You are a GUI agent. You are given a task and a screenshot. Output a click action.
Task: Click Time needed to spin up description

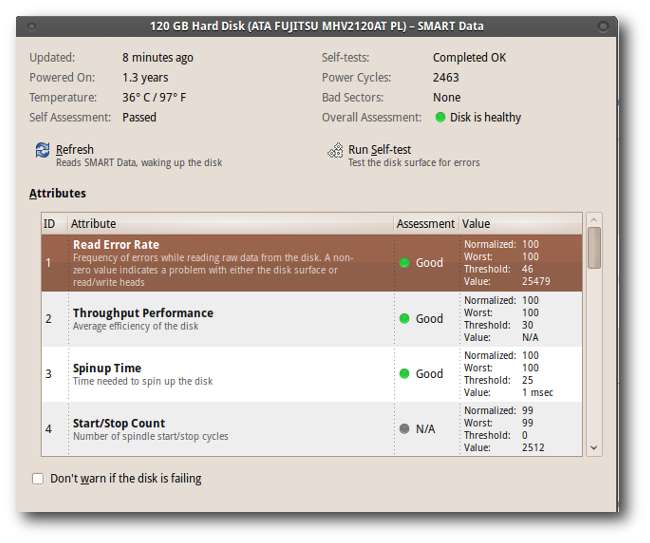[143, 381]
